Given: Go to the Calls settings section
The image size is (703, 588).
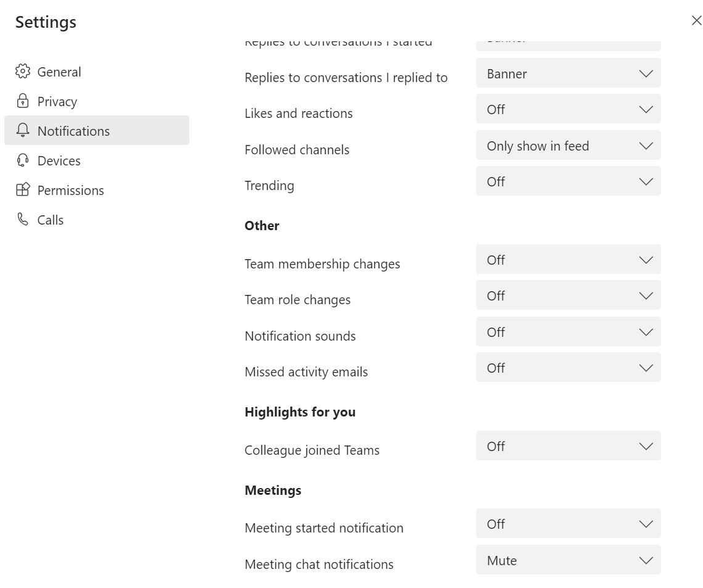Looking at the screenshot, I should [50, 220].
